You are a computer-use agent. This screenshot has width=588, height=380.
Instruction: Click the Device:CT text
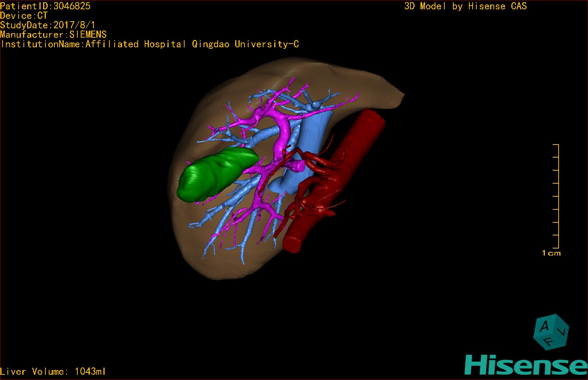point(24,16)
